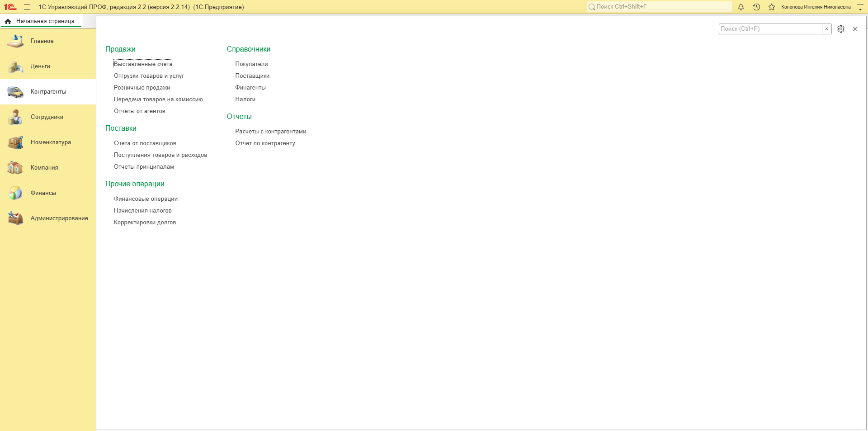Open service settings menu at top right
Screen dimensions: 868x431
pos(860,7)
